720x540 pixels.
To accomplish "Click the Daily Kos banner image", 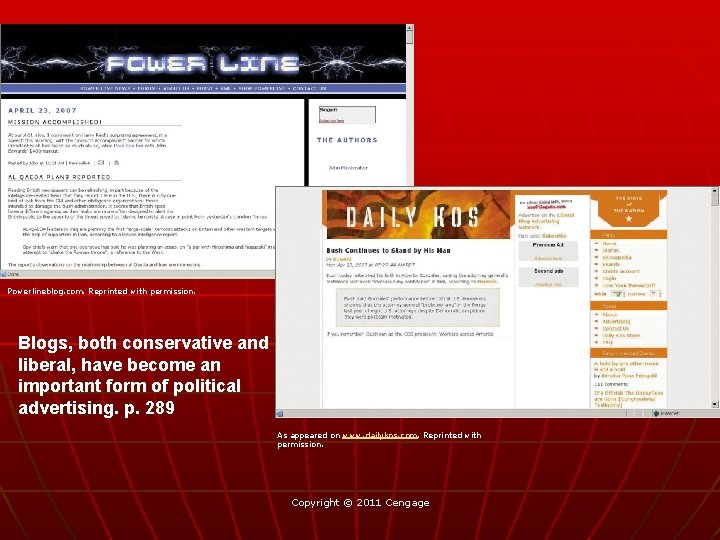I will tap(416, 214).
